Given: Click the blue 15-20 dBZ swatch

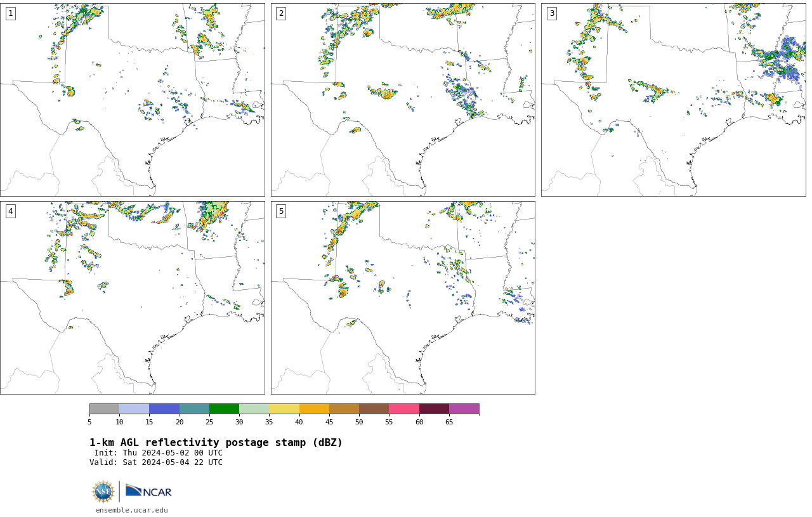Looking at the screenshot, I should tap(164, 409).
